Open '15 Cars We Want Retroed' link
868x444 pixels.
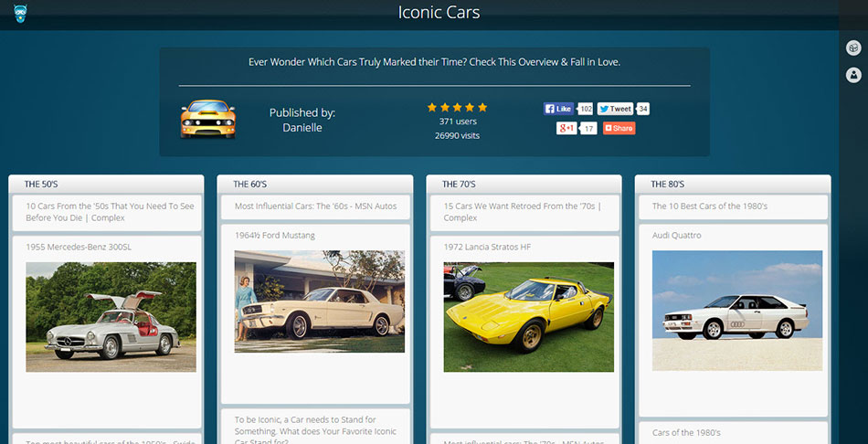pos(522,212)
